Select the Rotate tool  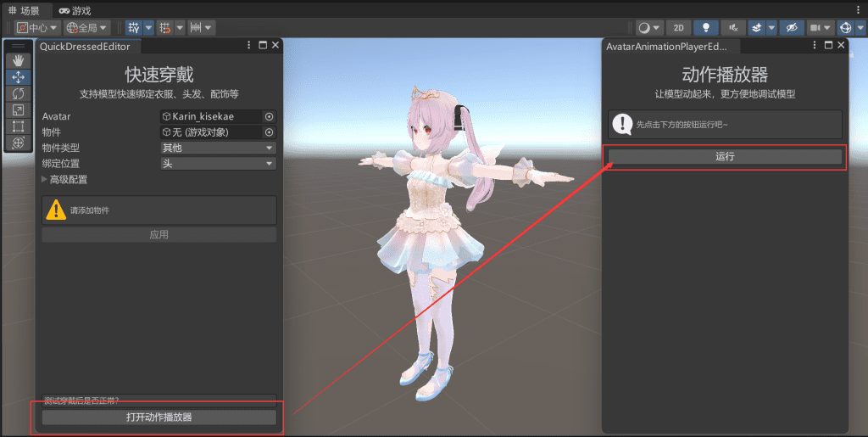tap(18, 93)
